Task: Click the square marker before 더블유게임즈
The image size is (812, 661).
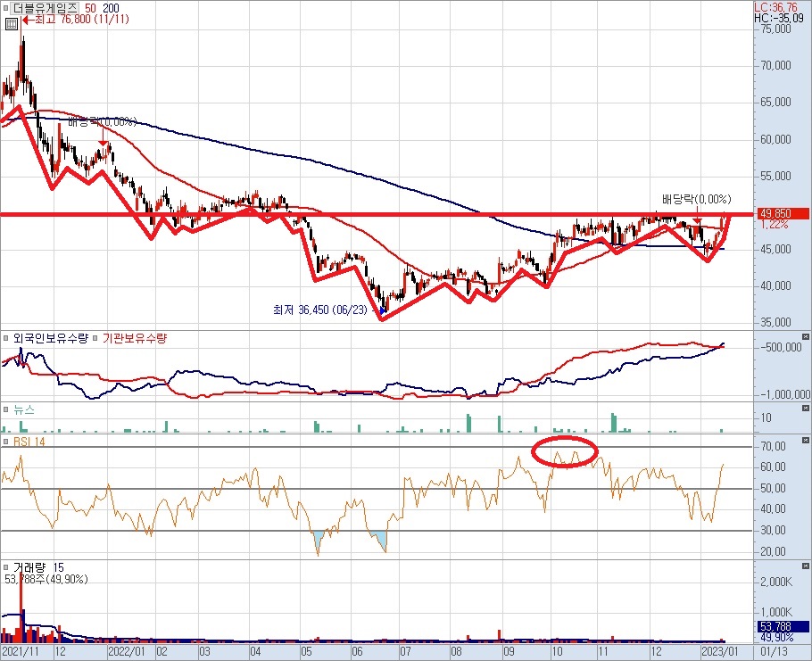Action: [x=6, y=8]
